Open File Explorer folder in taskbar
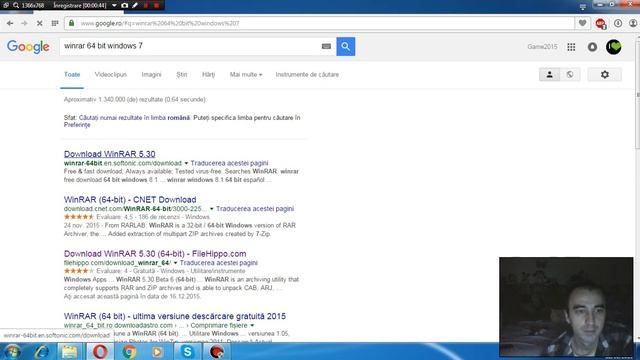Screen dimensions: 640x360 (69, 352)
